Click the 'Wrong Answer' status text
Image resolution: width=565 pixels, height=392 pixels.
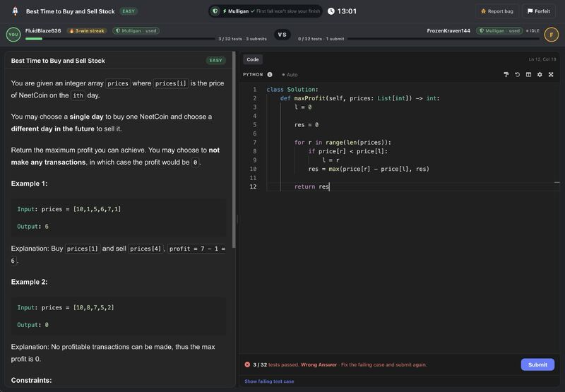click(319, 364)
